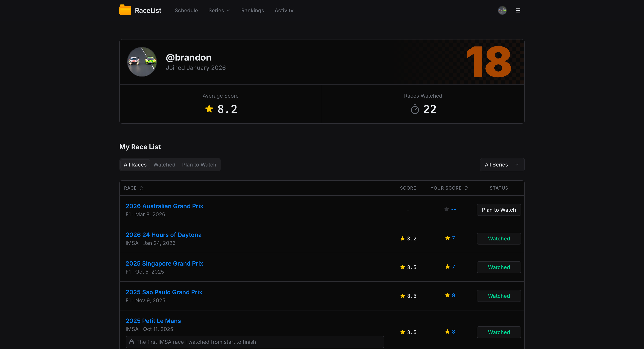Toggle the Plan to Watch status for Australian Grand Prix
This screenshot has height=349, width=644.
click(498, 210)
